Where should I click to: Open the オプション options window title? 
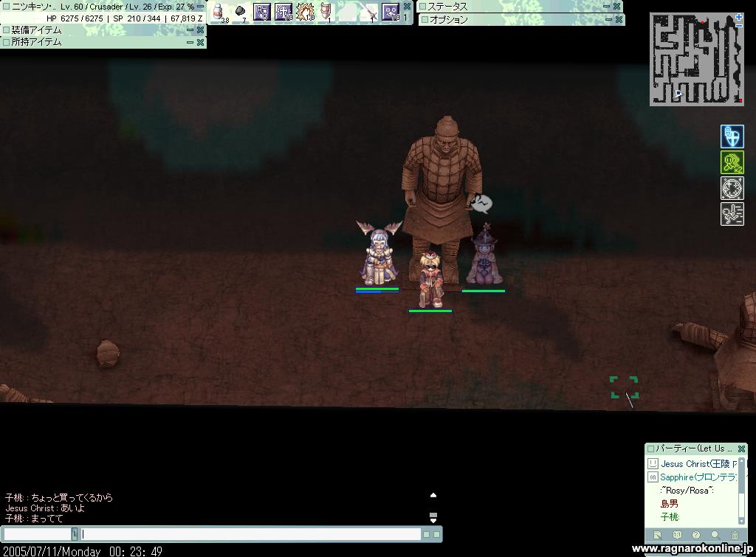click(x=449, y=20)
